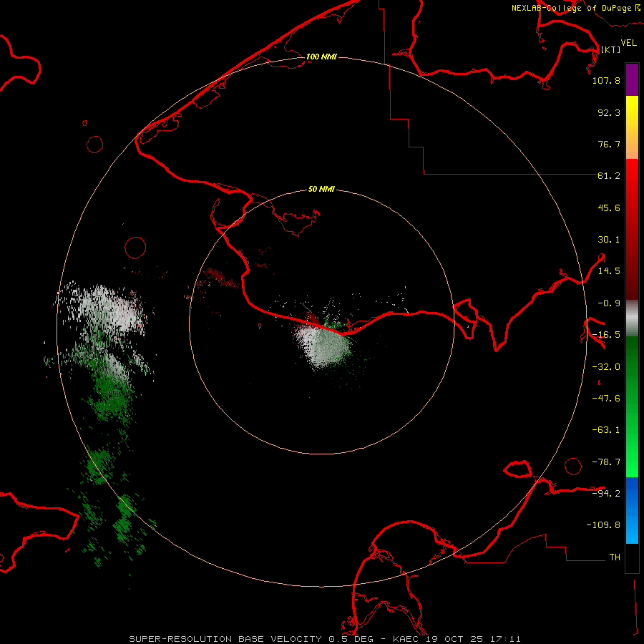The image size is (644, 644).
Task: Click the Super-Resolution Base Velocity caption text
Action: pos(324,639)
